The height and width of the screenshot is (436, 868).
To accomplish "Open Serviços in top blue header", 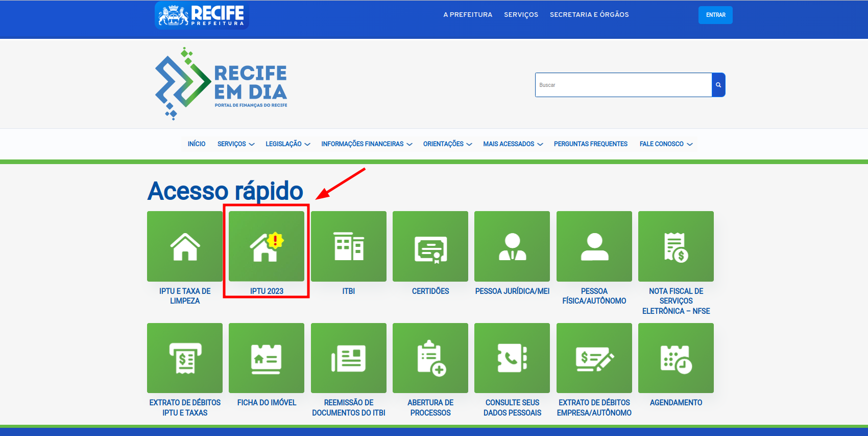I will coord(521,15).
